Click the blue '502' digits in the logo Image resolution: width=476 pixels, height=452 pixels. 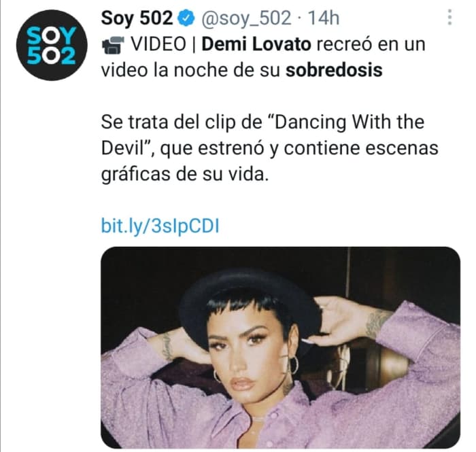point(51,56)
